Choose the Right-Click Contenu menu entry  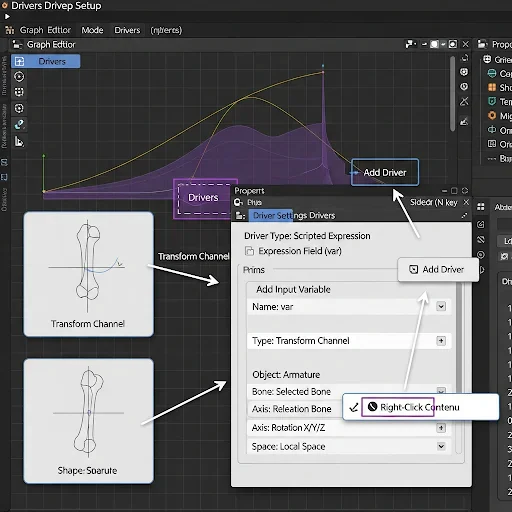click(x=413, y=407)
